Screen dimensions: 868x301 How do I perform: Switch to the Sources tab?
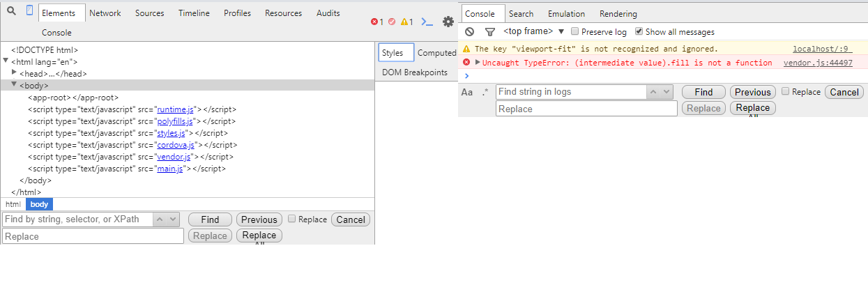150,13
